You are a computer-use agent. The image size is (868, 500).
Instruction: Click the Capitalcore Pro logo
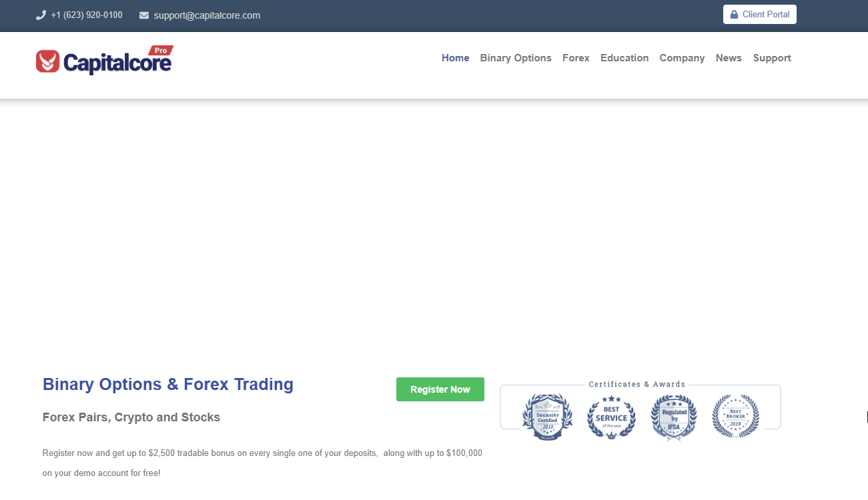coord(105,61)
